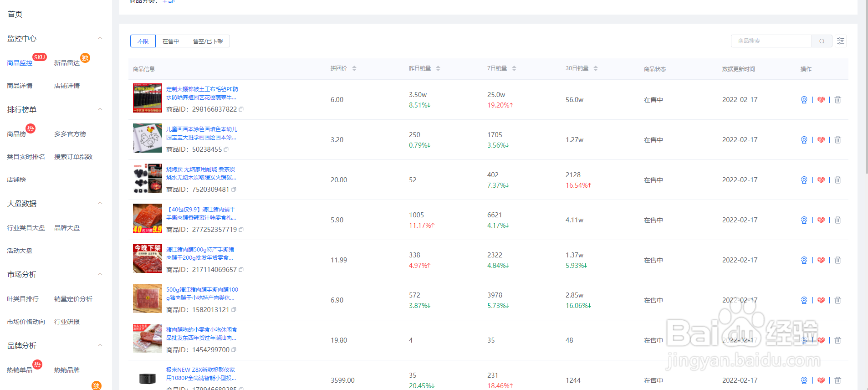Copy the product ID 50238455
Image resolution: width=868 pixels, height=390 pixels.
226,149
